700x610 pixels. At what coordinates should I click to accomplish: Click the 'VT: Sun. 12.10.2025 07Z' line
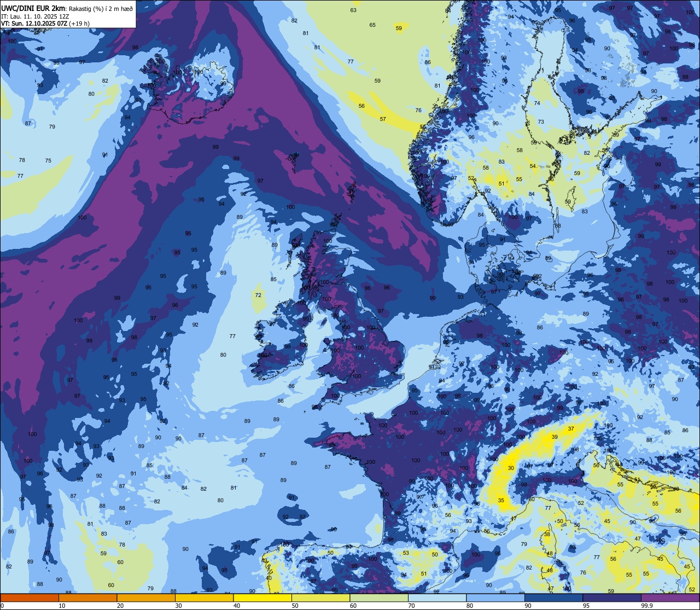tap(34, 24)
